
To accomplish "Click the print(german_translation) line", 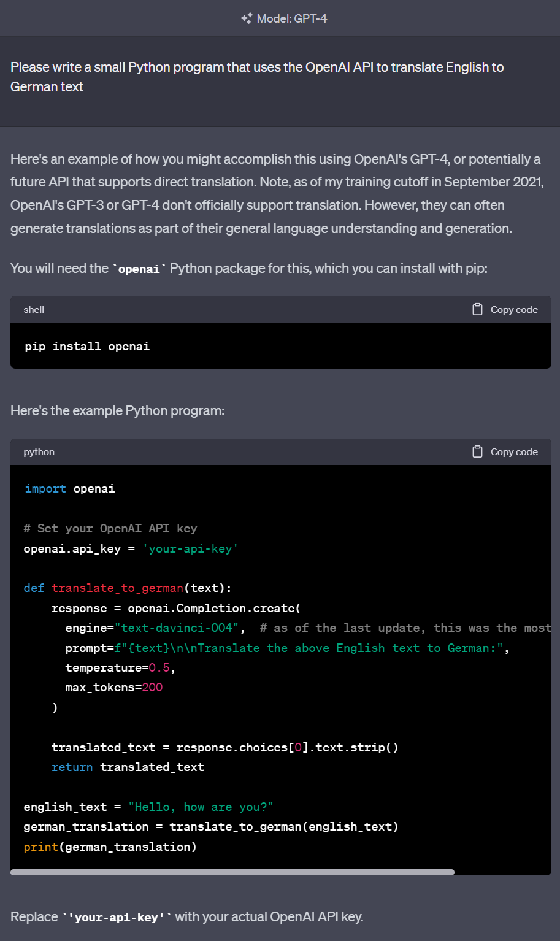I will point(110,847).
